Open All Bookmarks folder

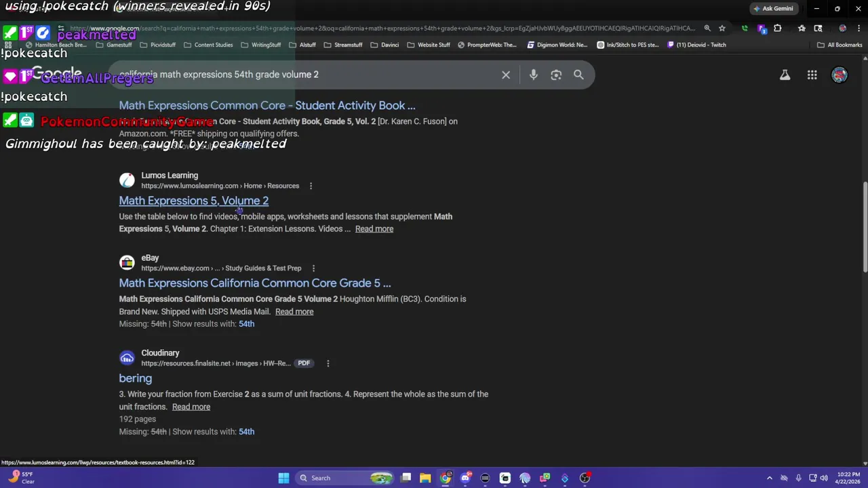click(840, 45)
